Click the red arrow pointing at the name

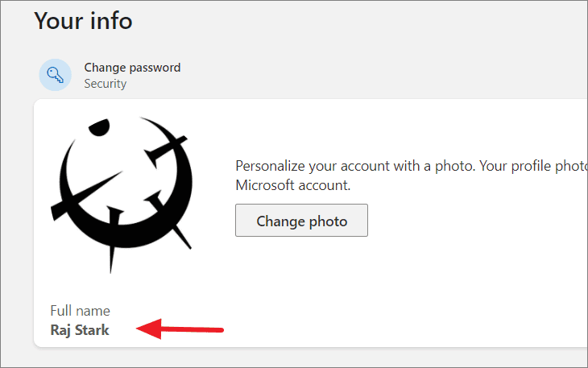[x=180, y=329]
